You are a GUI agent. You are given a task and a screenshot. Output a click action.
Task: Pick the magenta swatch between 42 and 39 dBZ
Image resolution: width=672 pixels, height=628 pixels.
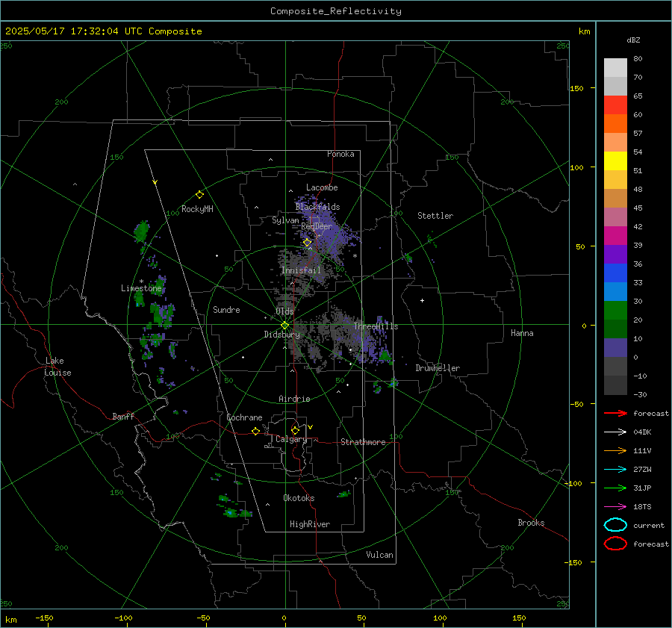click(x=615, y=236)
